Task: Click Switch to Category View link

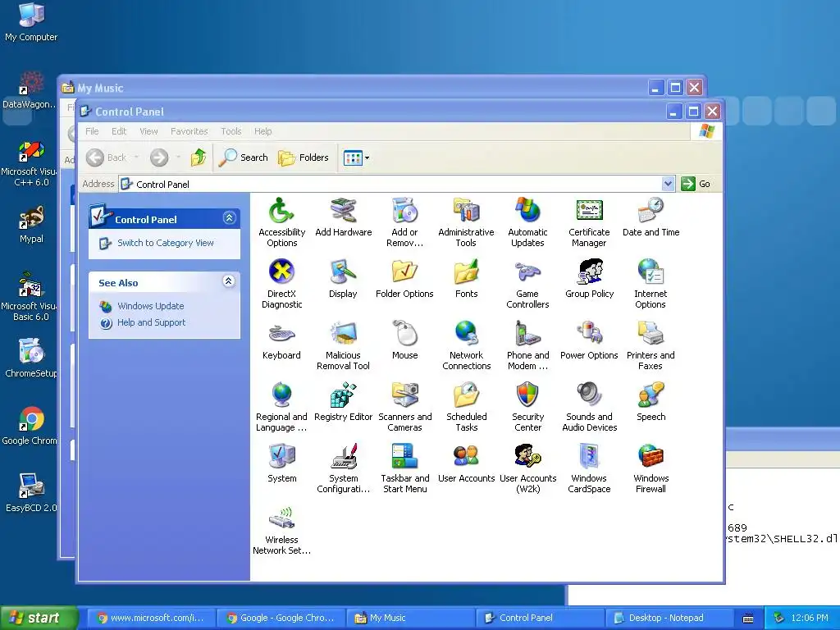Action: click(x=166, y=243)
